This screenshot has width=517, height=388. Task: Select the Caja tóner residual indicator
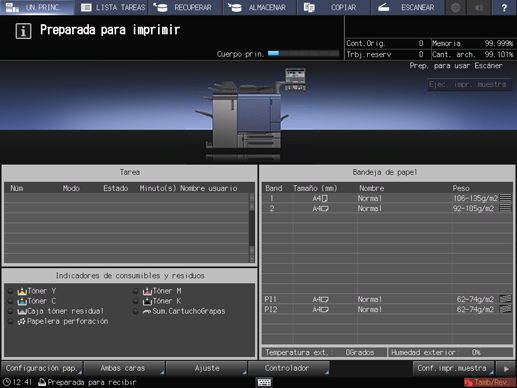coord(11,311)
